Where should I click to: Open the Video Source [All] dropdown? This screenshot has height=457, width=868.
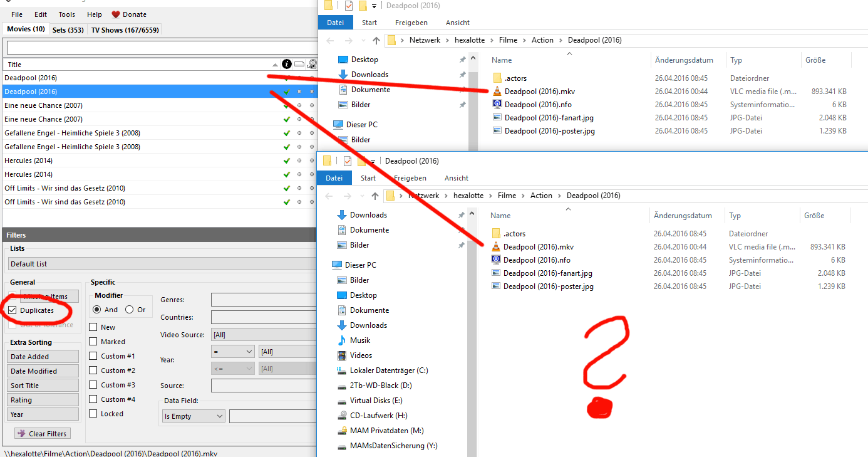point(264,335)
